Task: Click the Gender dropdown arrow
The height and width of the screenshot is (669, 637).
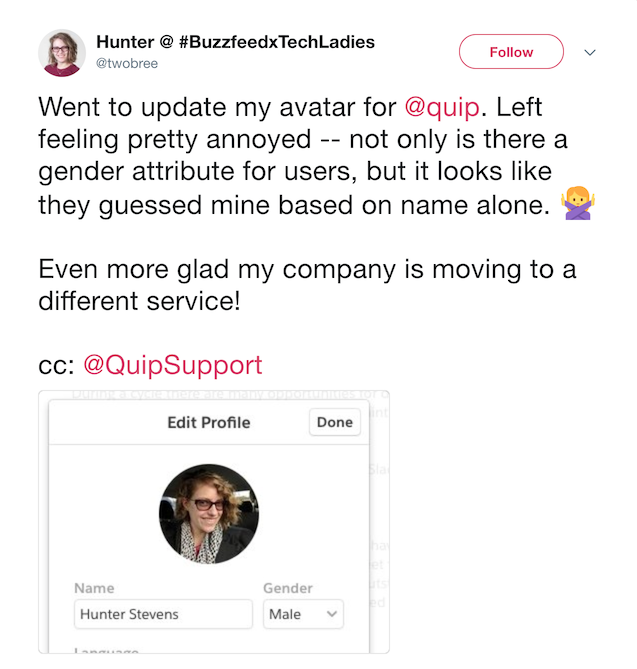Action: [332, 614]
